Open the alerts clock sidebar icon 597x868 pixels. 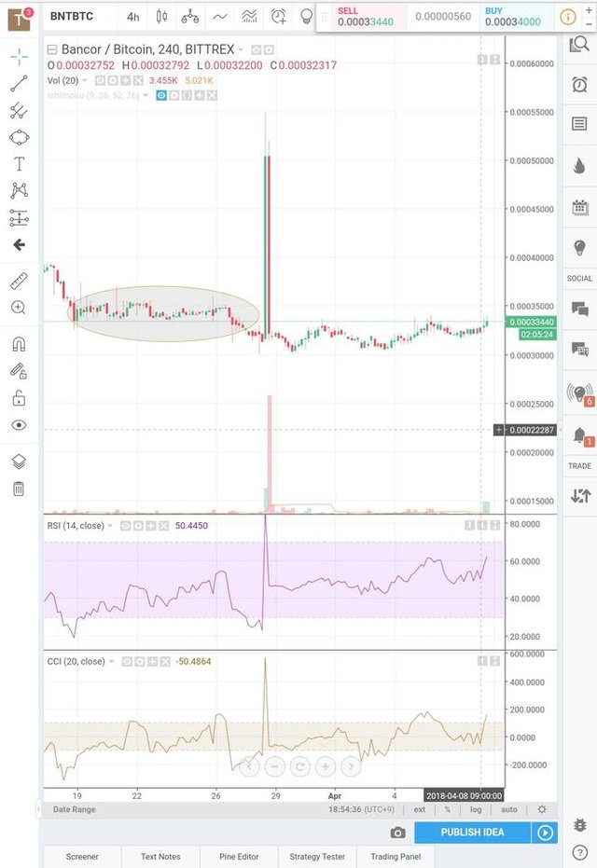tap(579, 84)
